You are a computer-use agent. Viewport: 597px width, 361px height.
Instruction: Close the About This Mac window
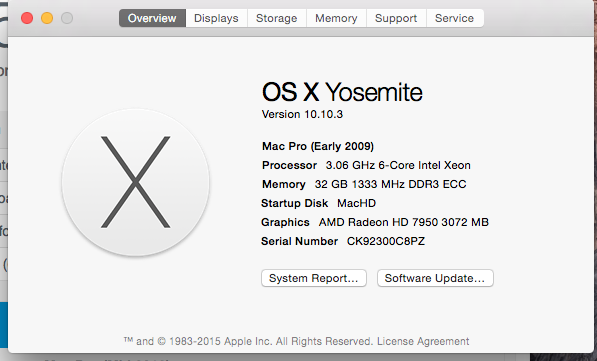pos(27,18)
